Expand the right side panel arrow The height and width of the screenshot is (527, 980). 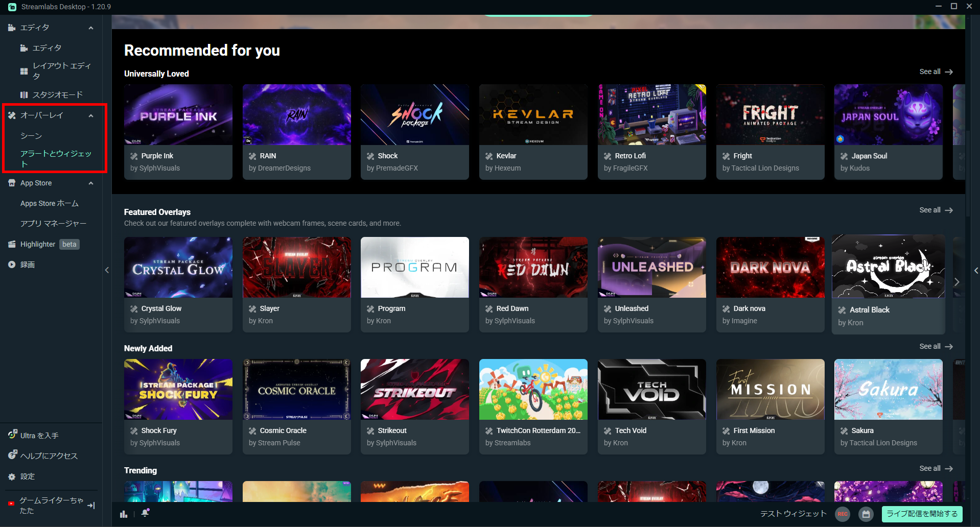tap(976, 271)
